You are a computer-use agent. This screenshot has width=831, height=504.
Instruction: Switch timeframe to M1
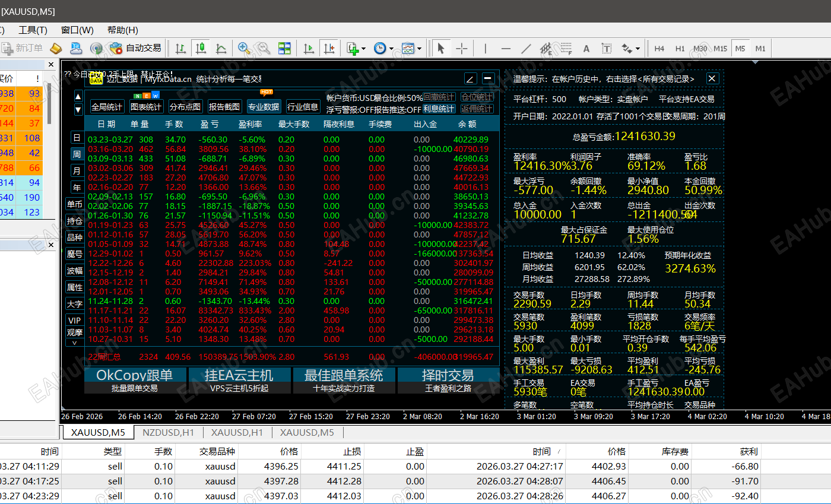[x=760, y=49]
